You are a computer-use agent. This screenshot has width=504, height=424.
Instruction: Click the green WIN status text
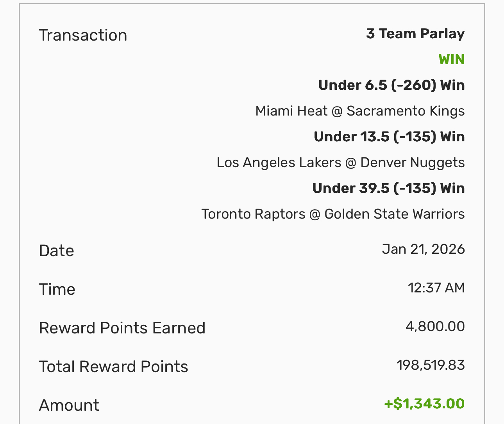451,59
